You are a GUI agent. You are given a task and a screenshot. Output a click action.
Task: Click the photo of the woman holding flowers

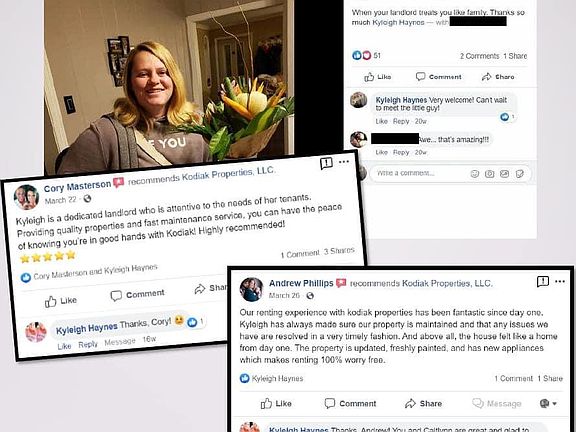[169, 86]
